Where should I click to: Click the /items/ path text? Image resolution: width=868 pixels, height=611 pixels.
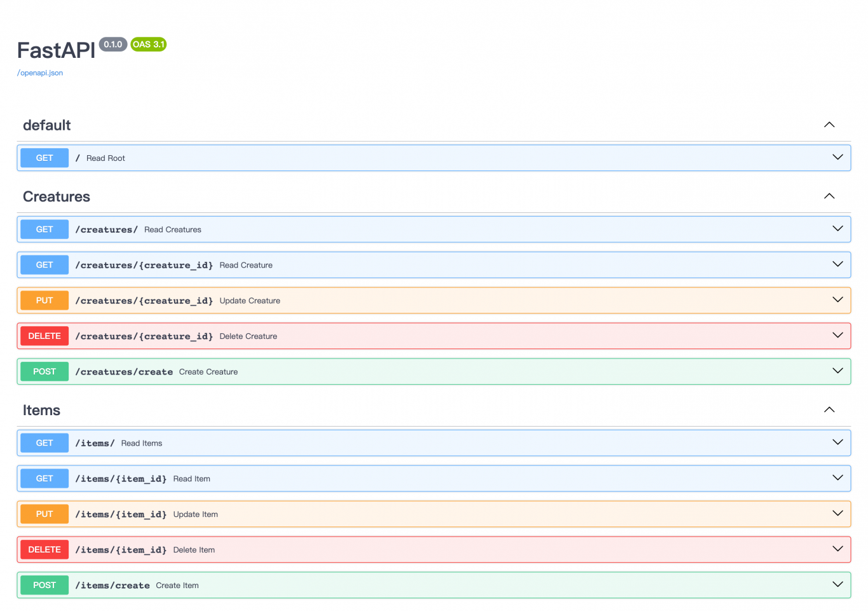point(95,443)
